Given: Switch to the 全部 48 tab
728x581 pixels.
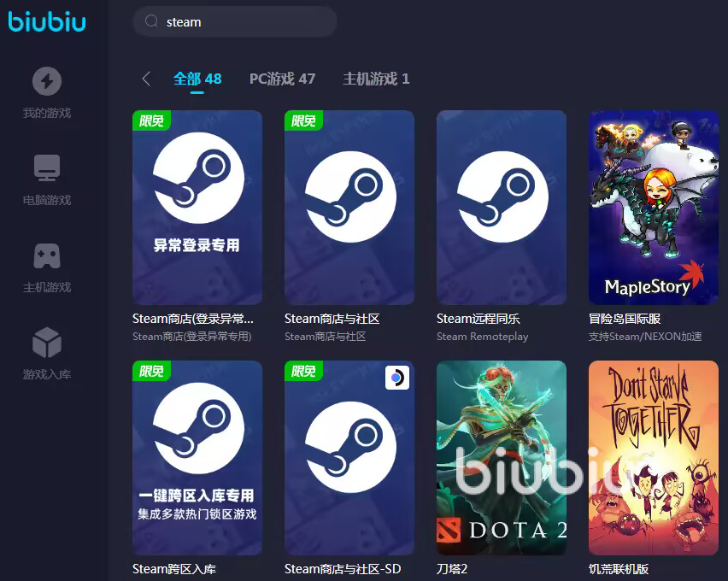Looking at the screenshot, I should click(197, 79).
